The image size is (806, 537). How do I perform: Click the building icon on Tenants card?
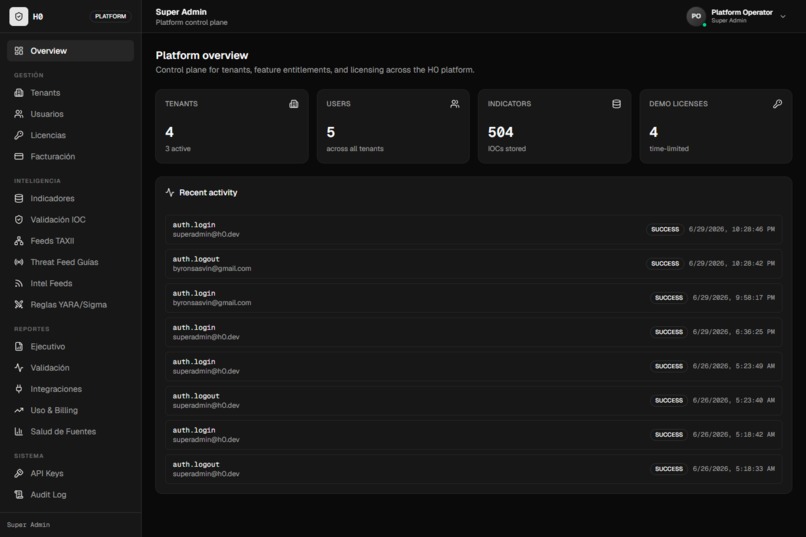pyautogui.click(x=294, y=104)
